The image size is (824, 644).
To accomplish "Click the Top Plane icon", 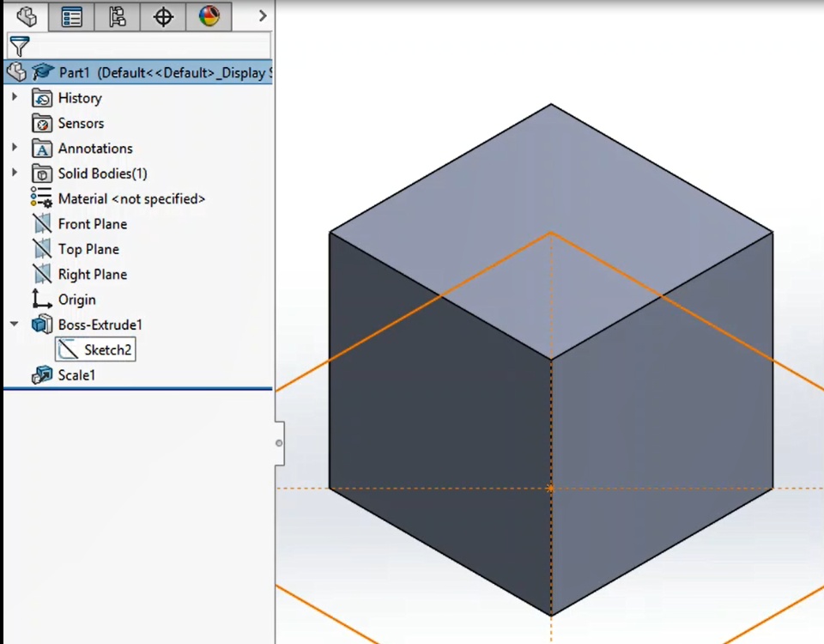I will click(x=42, y=249).
